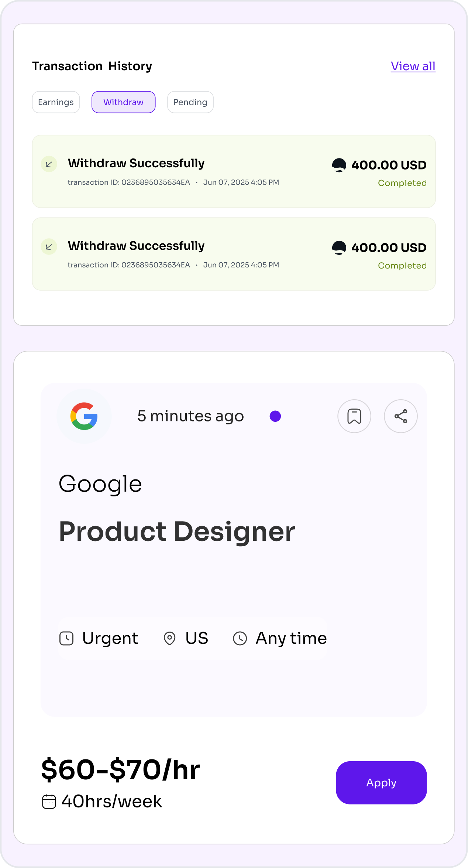468x868 pixels.
Task: Click the clock icon beside Urgent
Action: coord(66,638)
